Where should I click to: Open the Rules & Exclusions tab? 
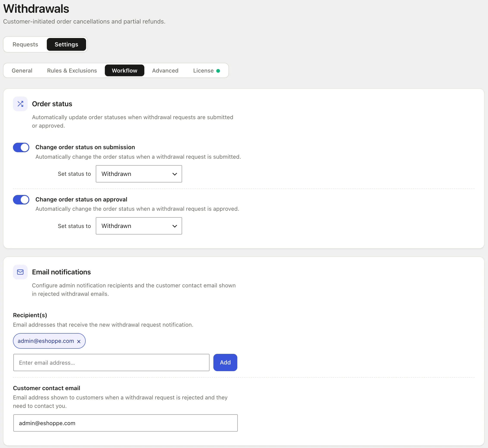click(72, 71)
